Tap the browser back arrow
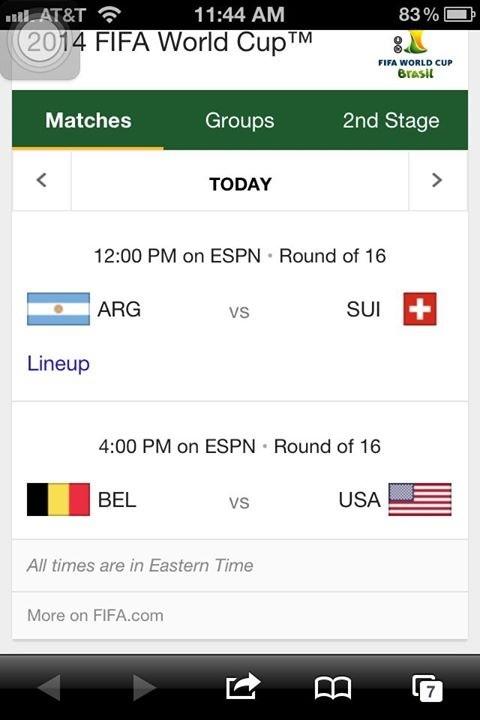Screen dimensions: 480x720 (x=49, y=687)
